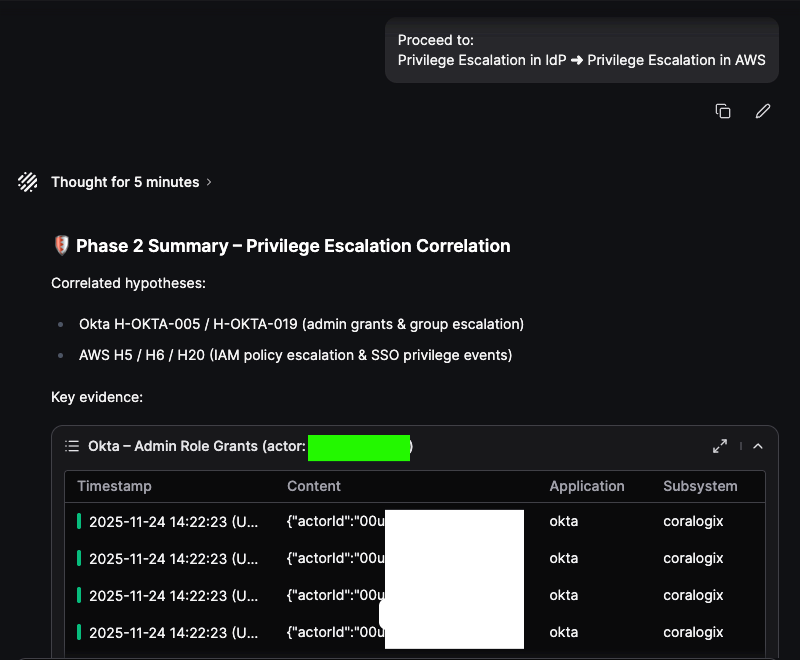Click the Application column header

click(586, 486)
